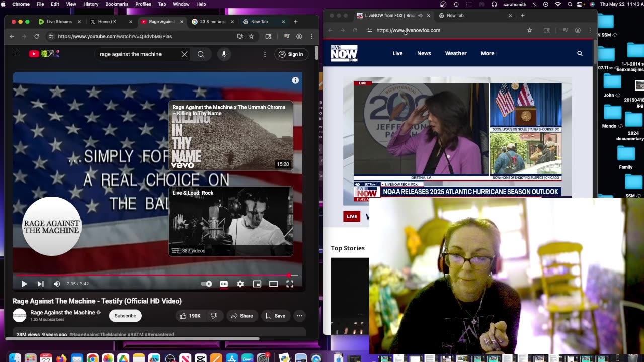Click the YouTube Sign in button
Screen dimensions: 644x362
[291, 54]
